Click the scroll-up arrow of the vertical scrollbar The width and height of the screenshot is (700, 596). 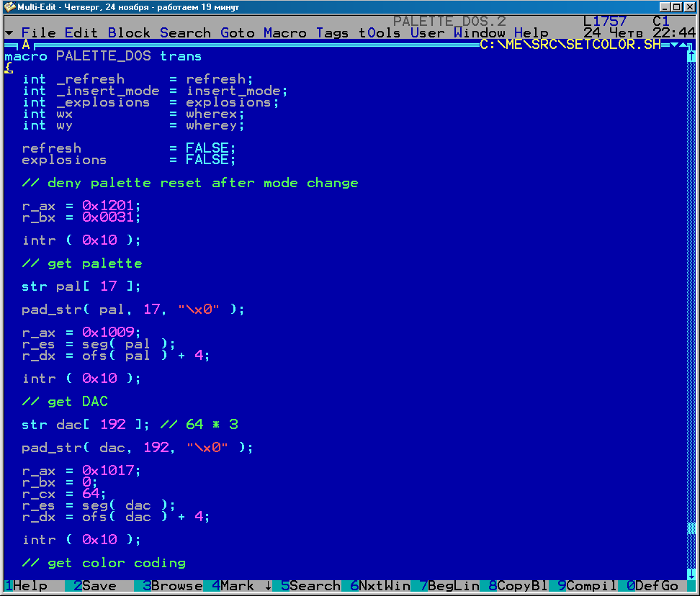(692, 56)
